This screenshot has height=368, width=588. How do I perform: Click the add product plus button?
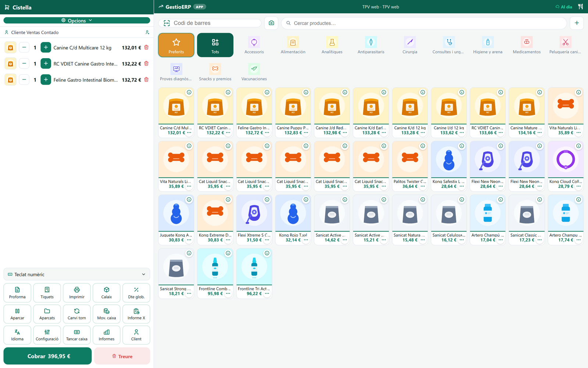point(577,23)
